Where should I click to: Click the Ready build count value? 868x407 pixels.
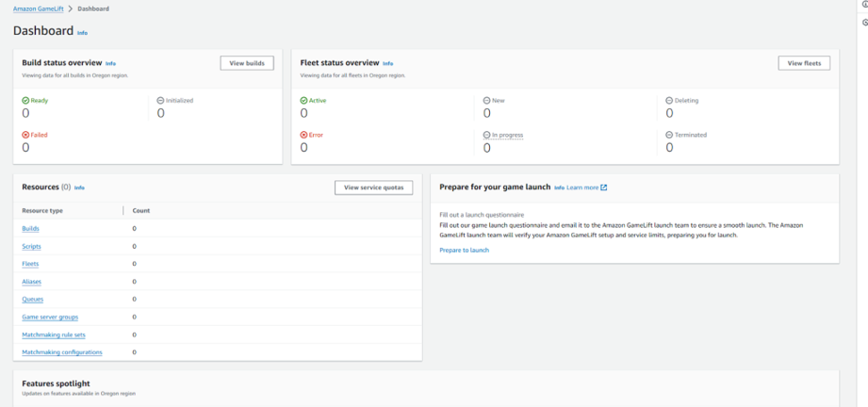click(25, 113)
